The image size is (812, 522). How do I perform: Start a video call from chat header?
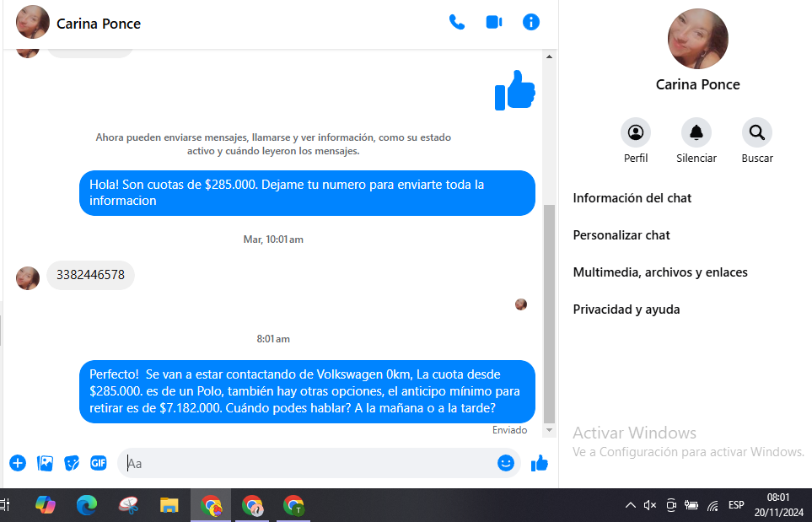494,23
